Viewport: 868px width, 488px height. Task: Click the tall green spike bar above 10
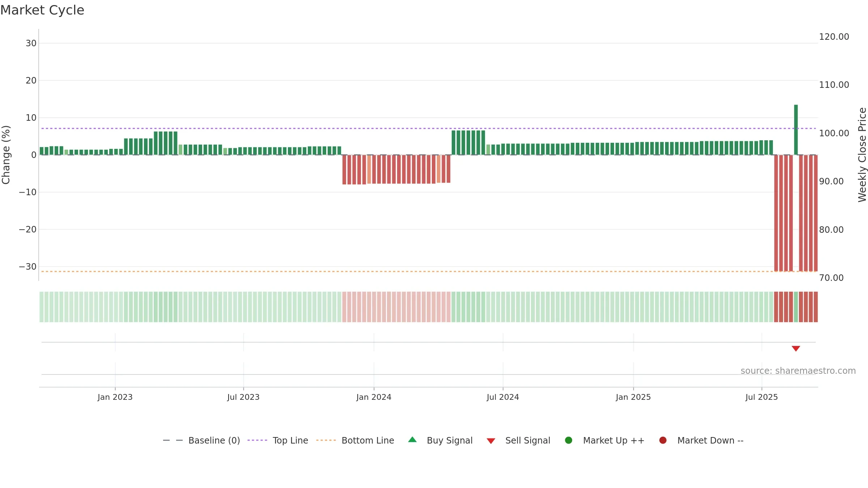[x=796, y=130]
